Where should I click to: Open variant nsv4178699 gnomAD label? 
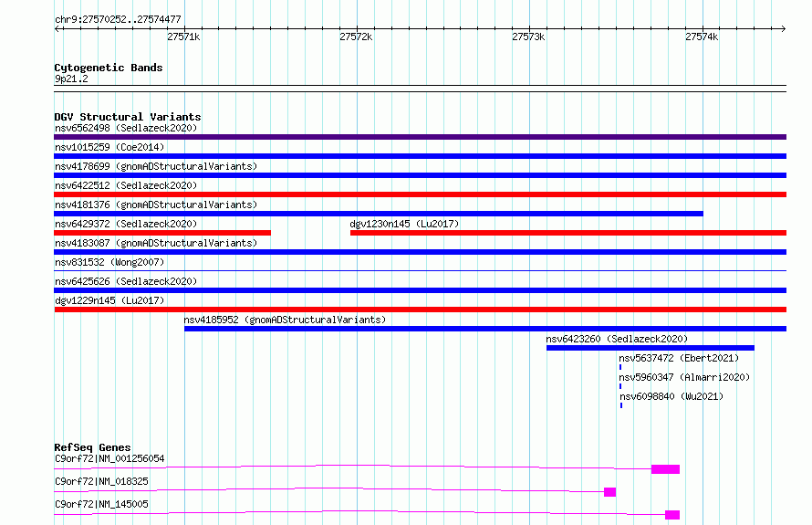pos(156,166)
